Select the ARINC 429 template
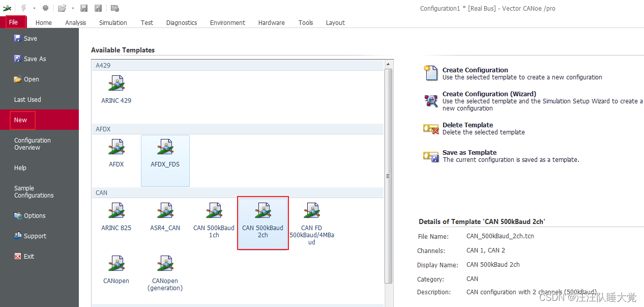 [116, 90]
